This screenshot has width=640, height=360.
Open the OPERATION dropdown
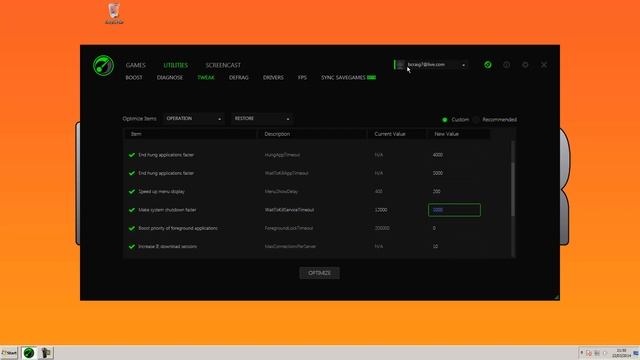pyautogui.click(x=193, y=119)
